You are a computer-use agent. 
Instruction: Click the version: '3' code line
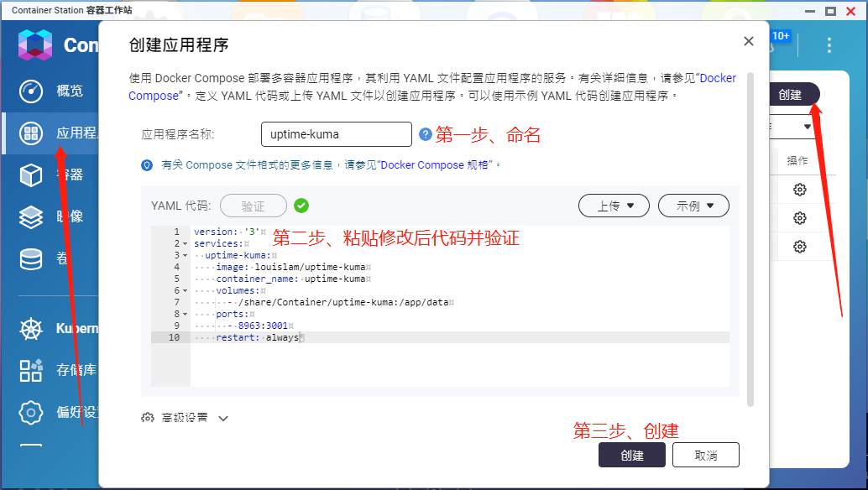tap(229, 232)
